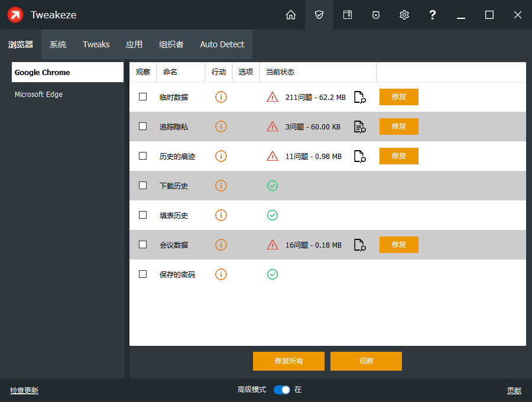Click 选项 column header
This screenshot has width=532, height=402.
tap(246, 72)
